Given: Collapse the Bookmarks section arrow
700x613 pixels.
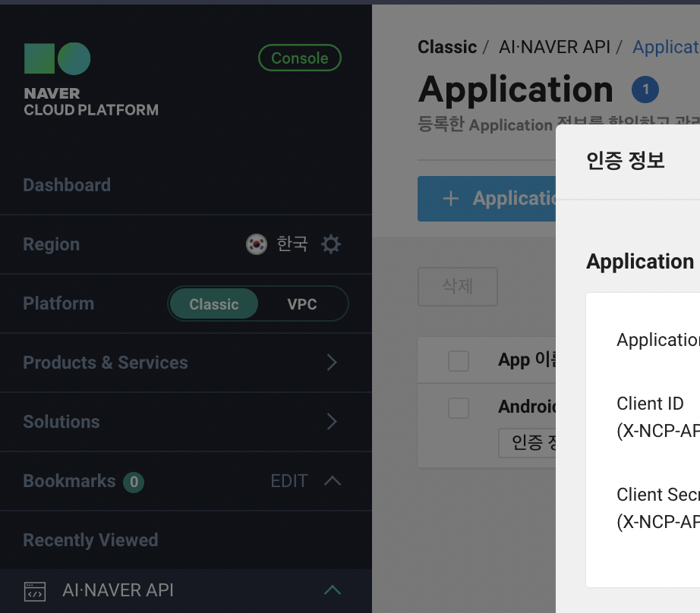Looking at the screenshot, I should click(332, 481).
